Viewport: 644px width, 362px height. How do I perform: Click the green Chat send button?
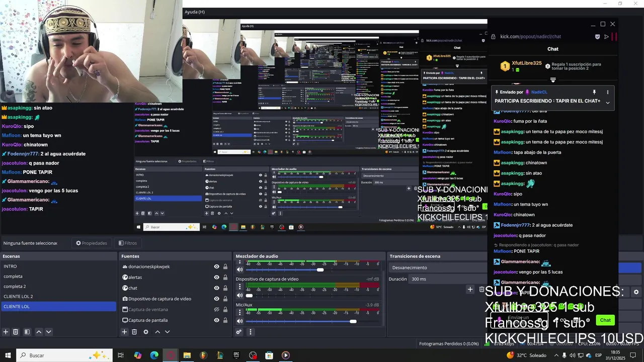[605, 320]
